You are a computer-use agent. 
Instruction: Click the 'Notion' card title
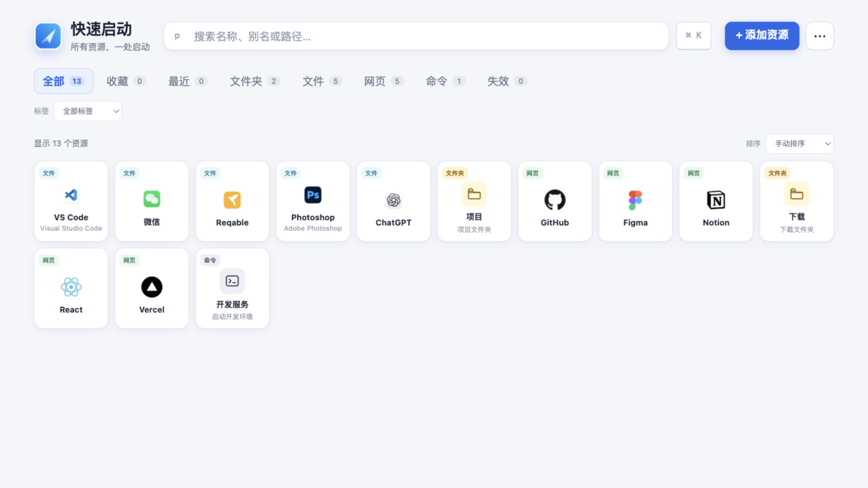[x=716, y=223]
